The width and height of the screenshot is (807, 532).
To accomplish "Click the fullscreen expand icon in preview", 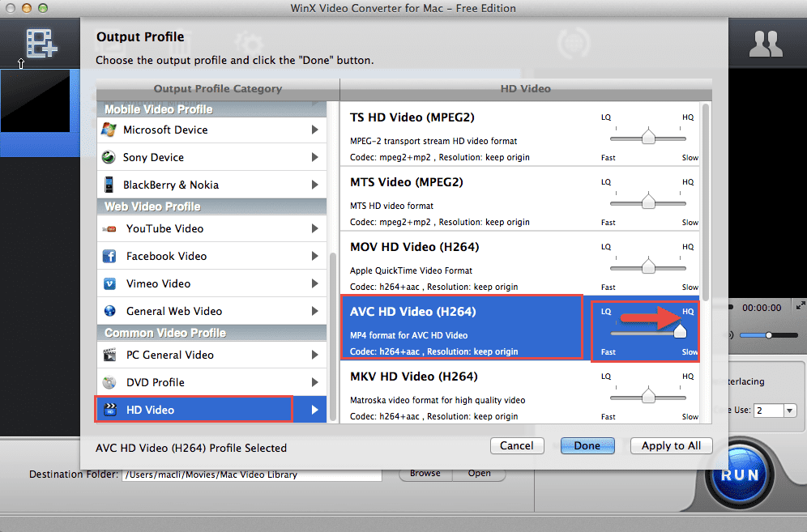I will pos(801,305).
